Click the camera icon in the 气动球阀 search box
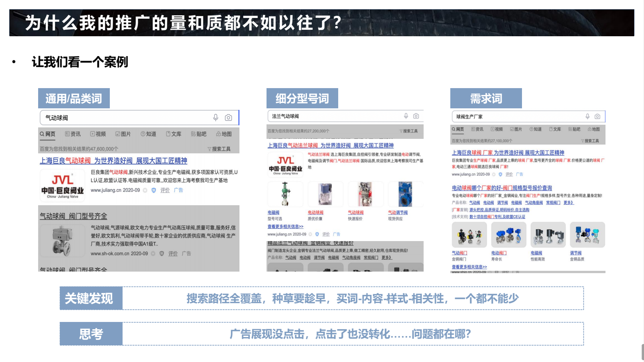Screen dimensions: 644x362 click(x=228, y=117)
